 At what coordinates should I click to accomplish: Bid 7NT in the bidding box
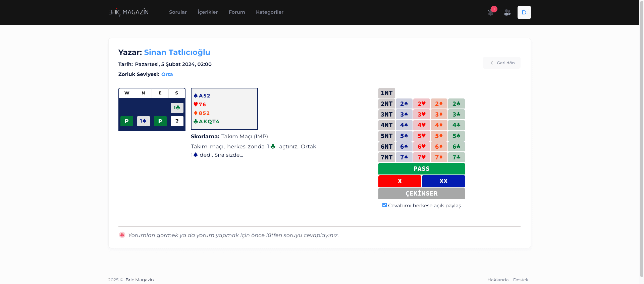387,157
